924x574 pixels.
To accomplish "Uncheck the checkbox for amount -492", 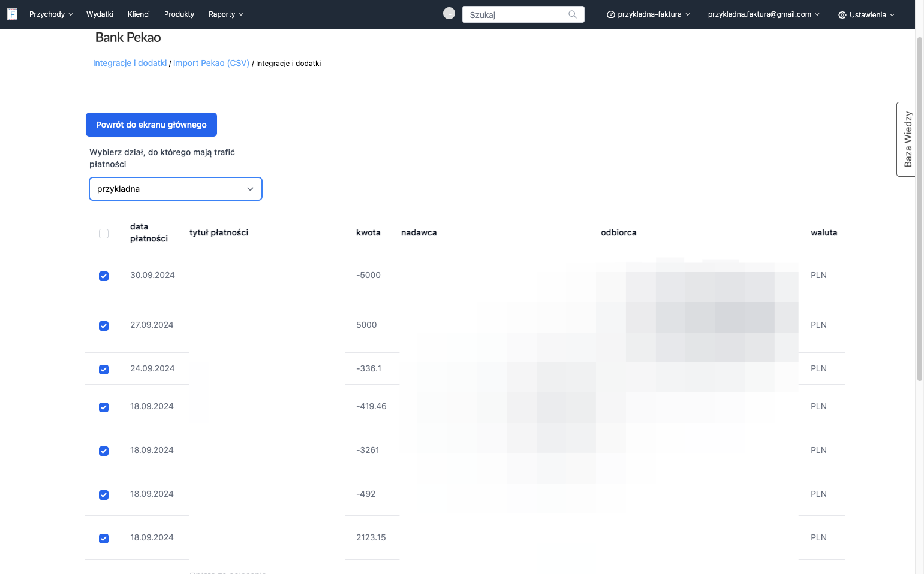I will coord(104,495).
